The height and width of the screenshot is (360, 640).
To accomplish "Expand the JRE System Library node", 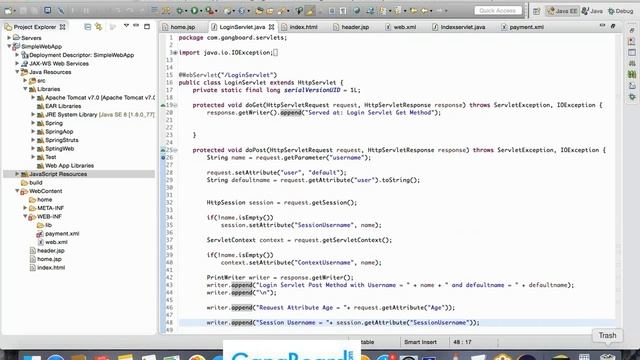I will [33, 115].
